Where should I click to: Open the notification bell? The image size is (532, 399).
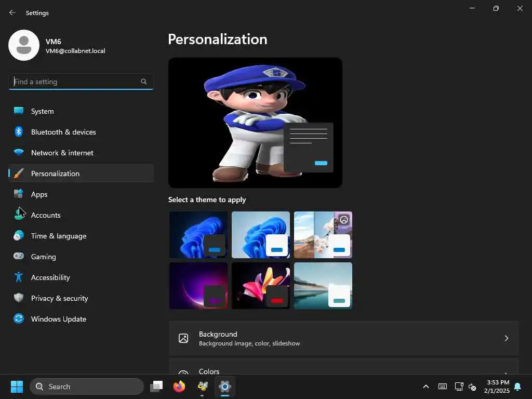(x=518, y=387)
